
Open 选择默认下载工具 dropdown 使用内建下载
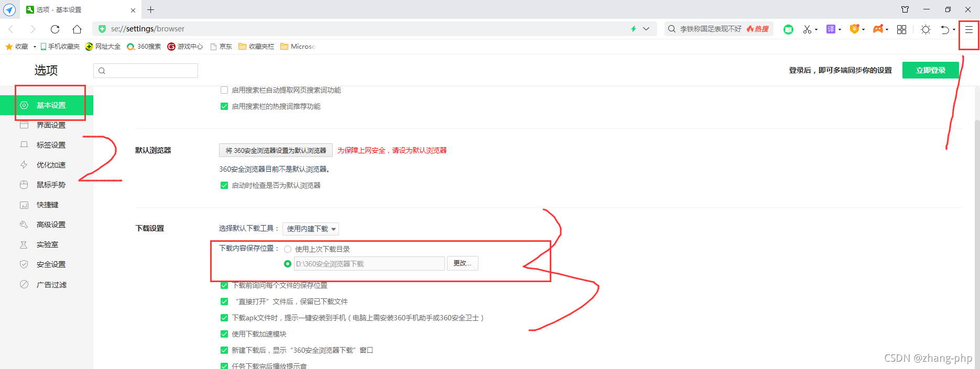tap(311, 229)
